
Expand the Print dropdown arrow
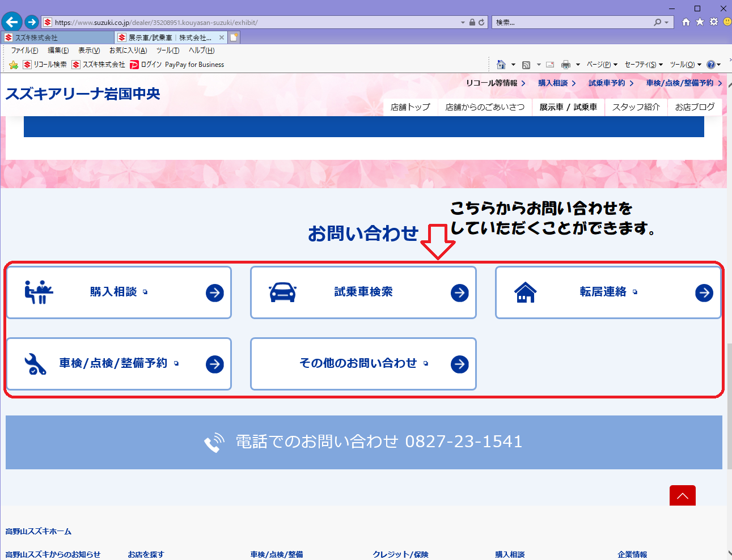click(578, 65)
